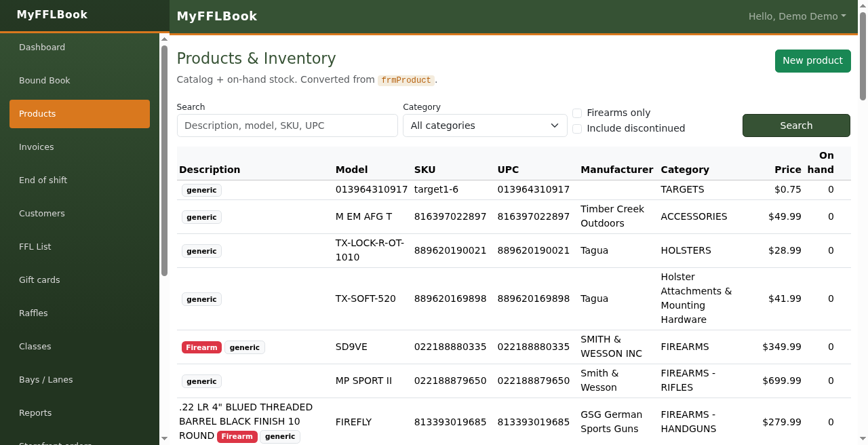Enable the Firearms only checkbox
Image resolution: width=868 pixels, height=445 pixels.
tap(577, 113)
